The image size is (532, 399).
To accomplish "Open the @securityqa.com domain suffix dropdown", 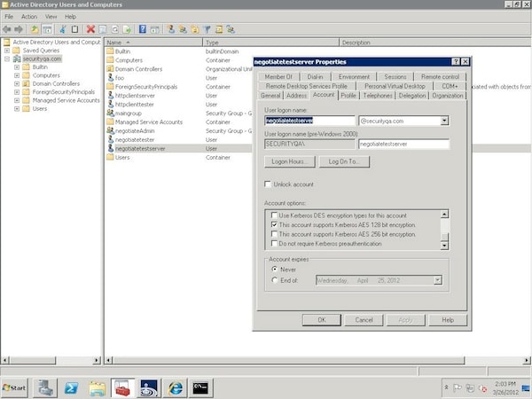I will (x=444, y=121).
